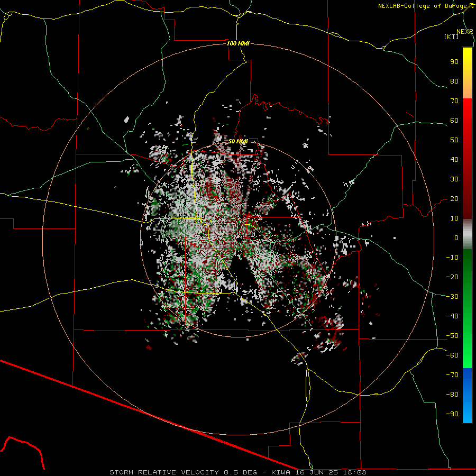Click the [KT] units label above the color bar
This screenshot has height=476, width=476.
click(452, 36)
